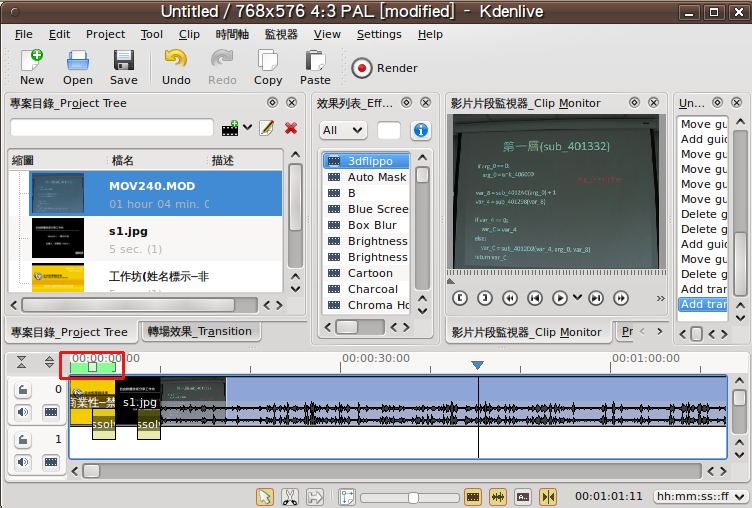
Task: Toggle timeline snapping
Action: 548,496
